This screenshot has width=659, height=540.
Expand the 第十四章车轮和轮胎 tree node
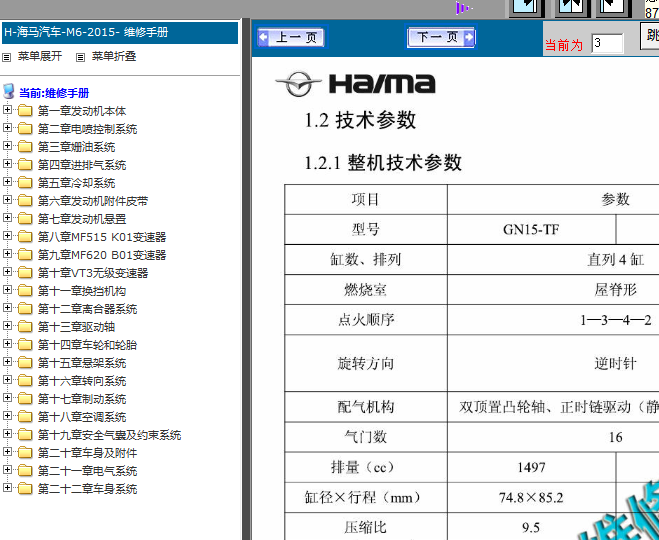click(x=7, y=344)
